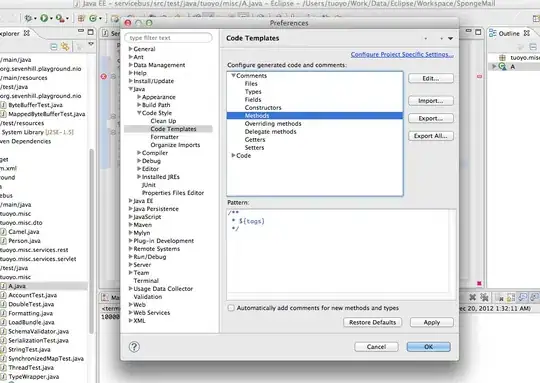Screen dimensions: 540x383
Task: Minimize the editor area in Eclipse
Action: [468, 31]
